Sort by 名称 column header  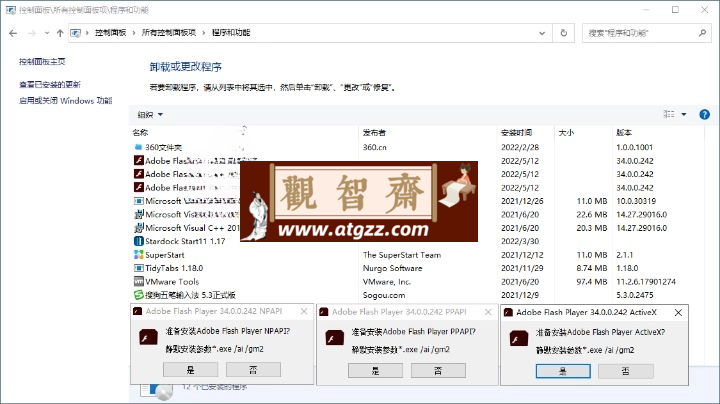click(141, 133)
